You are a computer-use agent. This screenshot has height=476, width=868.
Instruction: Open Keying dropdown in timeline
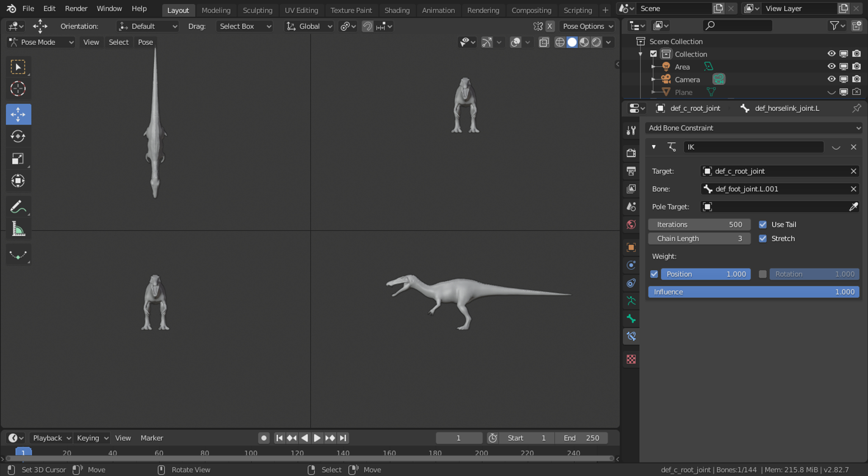tap(92, 438)
